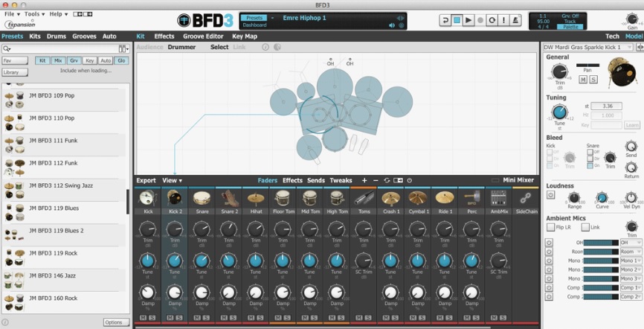This screenshot has height=329, width=644.
Task: Select the Snare channel drum icon
Action: click(x=202, y=198)
